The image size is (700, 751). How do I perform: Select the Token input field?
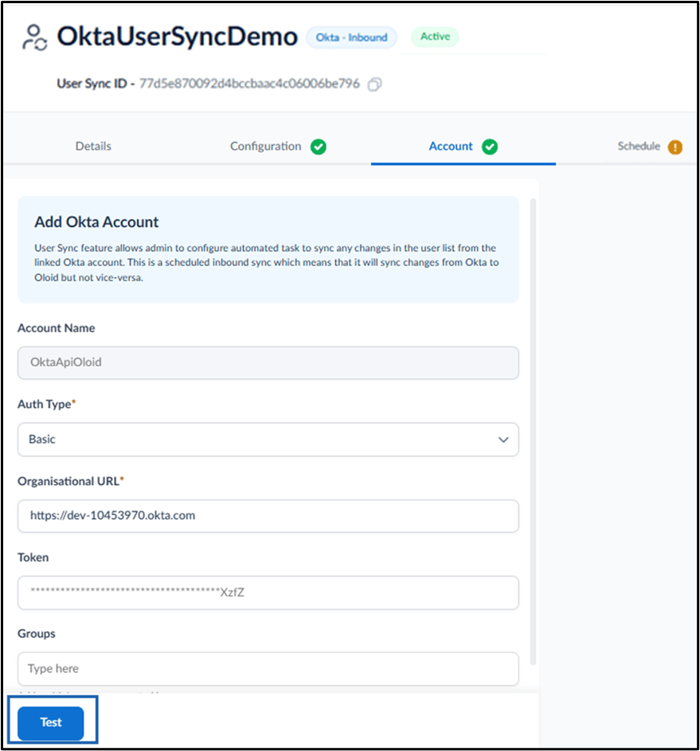[x=268, y=593]
